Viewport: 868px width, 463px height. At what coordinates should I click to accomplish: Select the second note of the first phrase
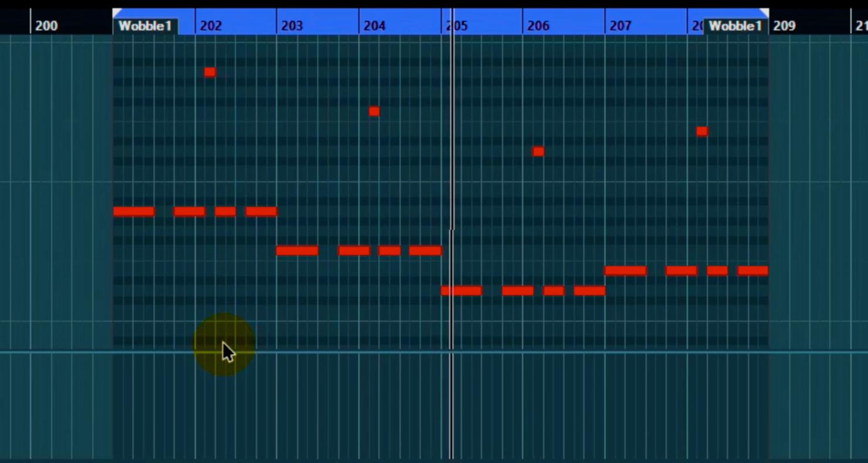click(189, 211)
